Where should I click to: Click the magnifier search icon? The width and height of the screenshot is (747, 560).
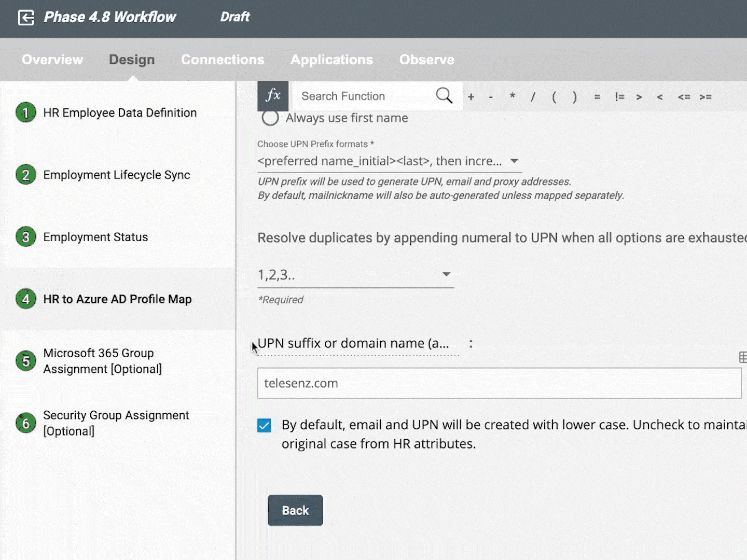(x=444, y=96)
